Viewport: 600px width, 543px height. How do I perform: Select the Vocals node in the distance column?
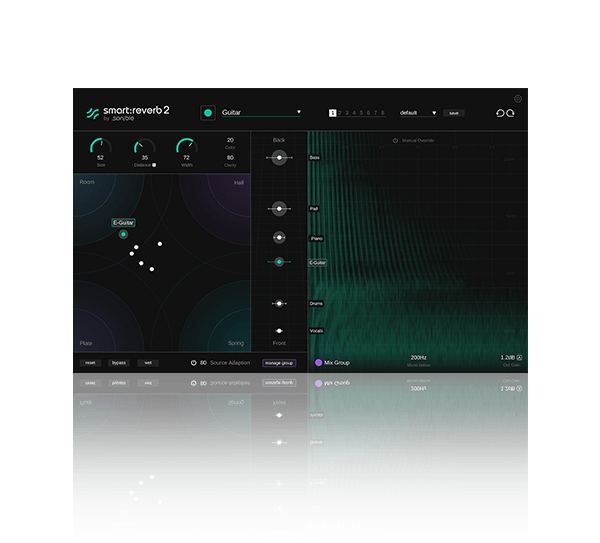tap(279, 331)
